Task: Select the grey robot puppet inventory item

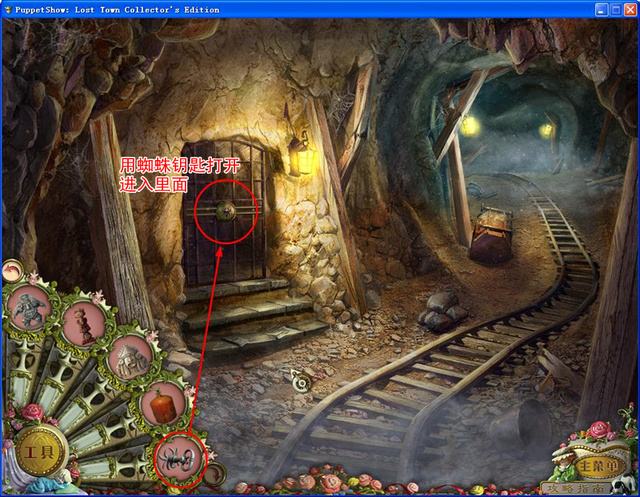Action: coord(30,308)
